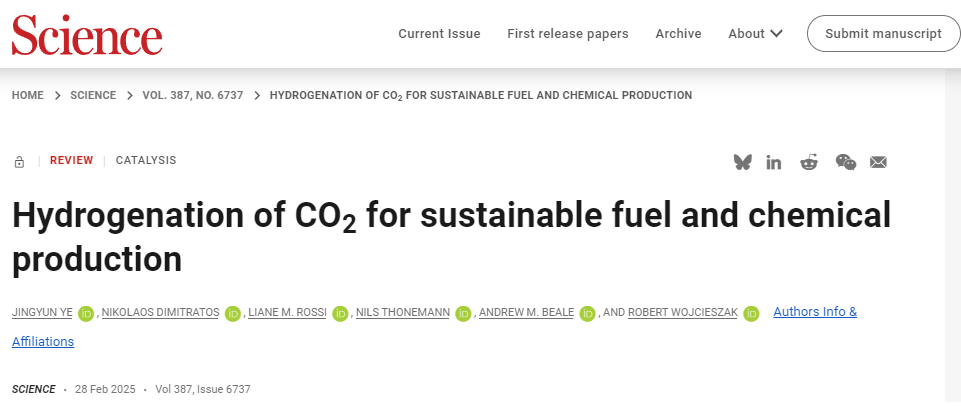961x406 pixels.
Task: Open Robert Wojcieszak's ORCID icon
Action: point(751,313)
